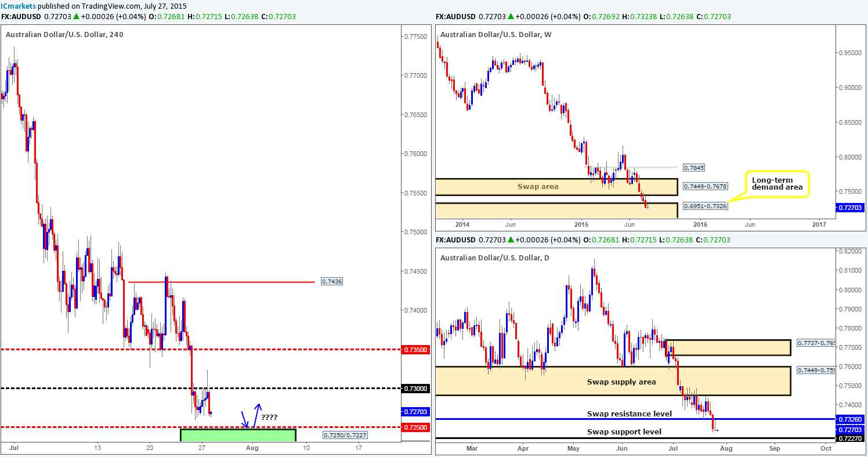868x457 pixels.
Task: Select the green buy zone rectangle
Action: [x=238, y=434]
